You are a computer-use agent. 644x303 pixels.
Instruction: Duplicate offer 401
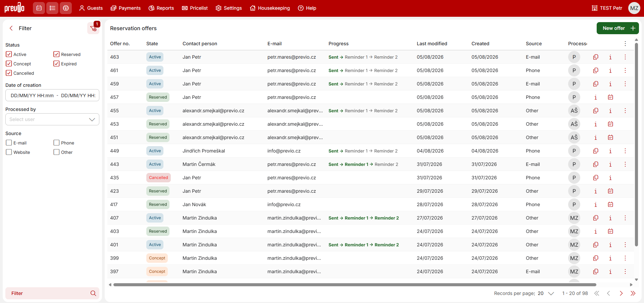[596, 245]
